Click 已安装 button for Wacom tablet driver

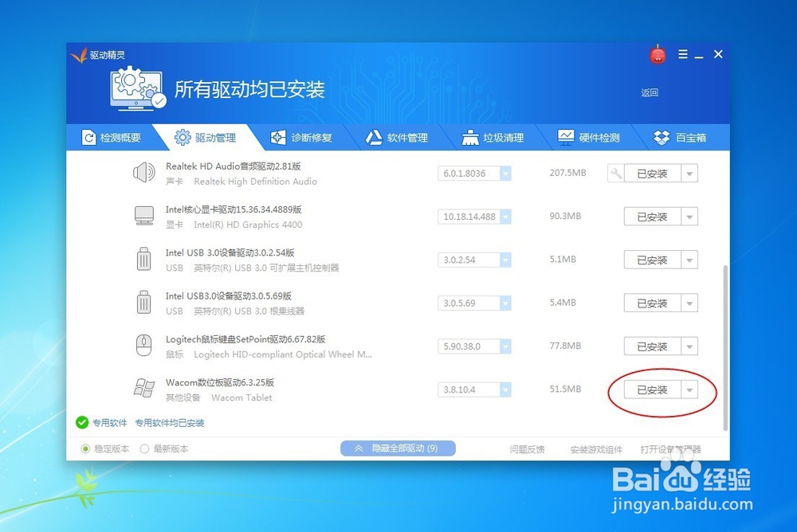click(652, 389)
